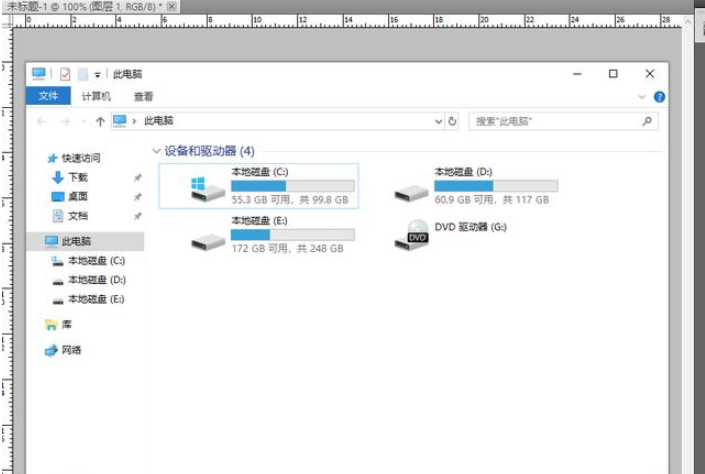Refresh the current folder view

[x=452, y=121]
